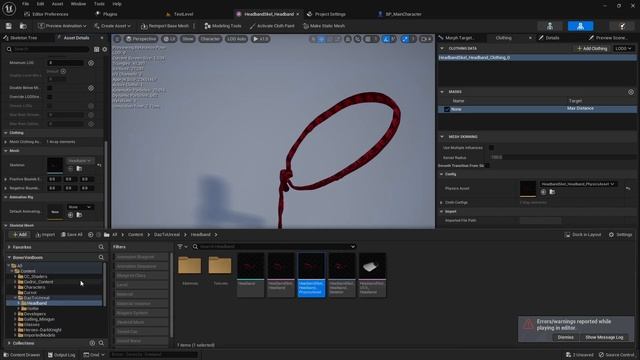The height and width of the screenshot is (360, 640).
Task: Click Masks section options icon
Action: point(631,92)
